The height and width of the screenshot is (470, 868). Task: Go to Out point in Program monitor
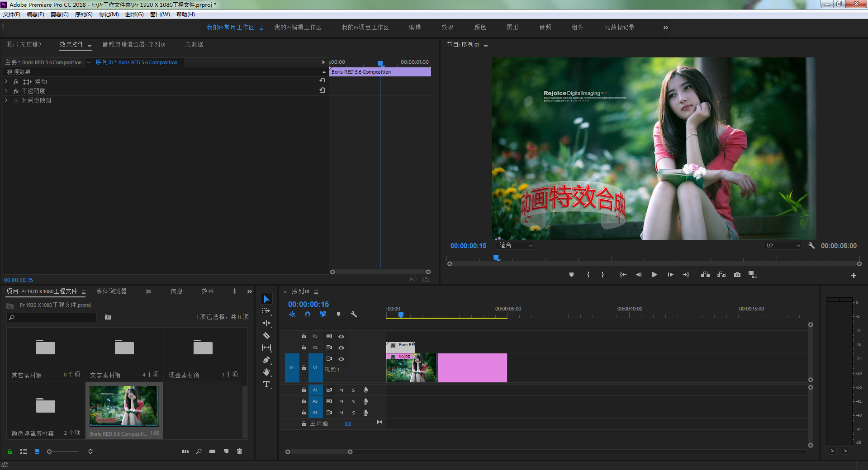(x=686, y=275)
